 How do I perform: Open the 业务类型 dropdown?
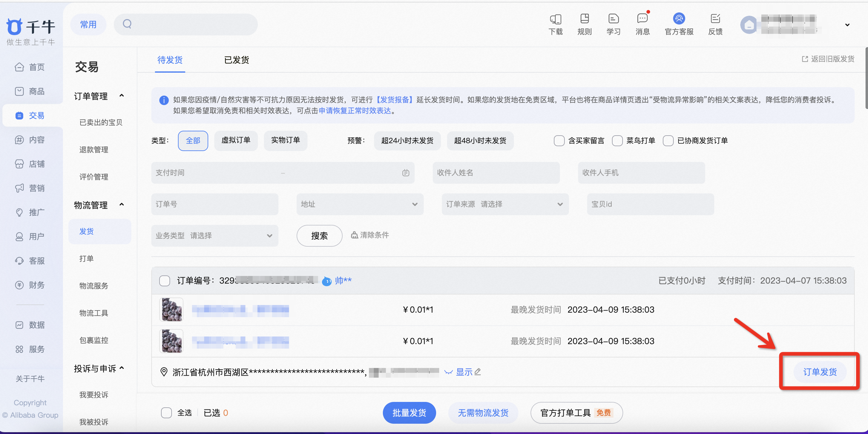point(214,235)
